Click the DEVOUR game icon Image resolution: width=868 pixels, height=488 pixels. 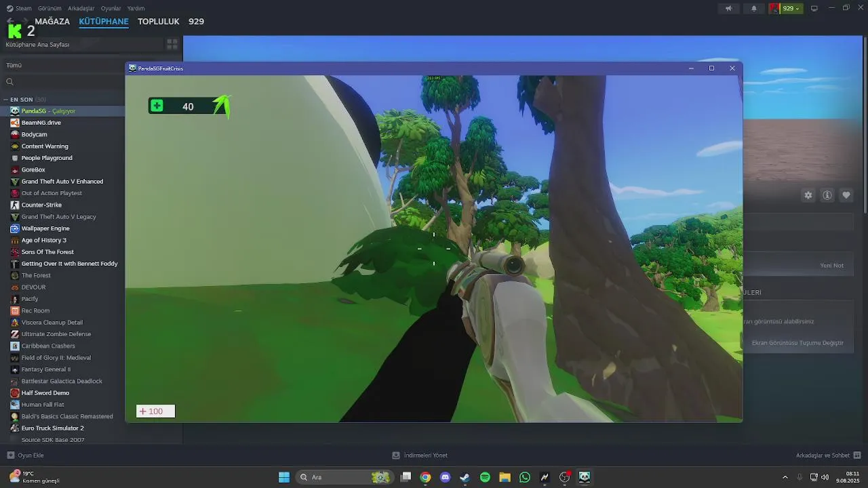(15, 287)
